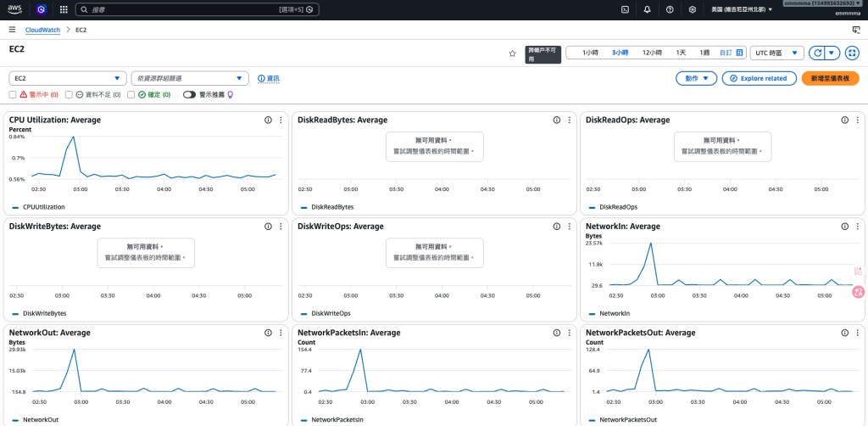Screen dimensions: 868x426
Task: Show info for DiskWriteOps widget
Action: coord(557,227)
